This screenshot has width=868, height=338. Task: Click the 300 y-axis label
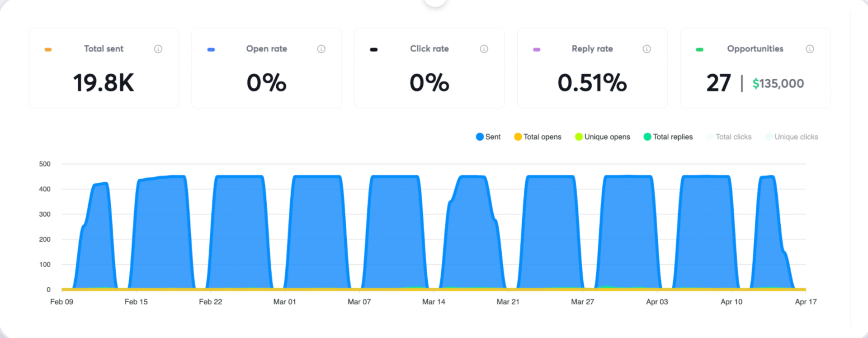[45, 214]
